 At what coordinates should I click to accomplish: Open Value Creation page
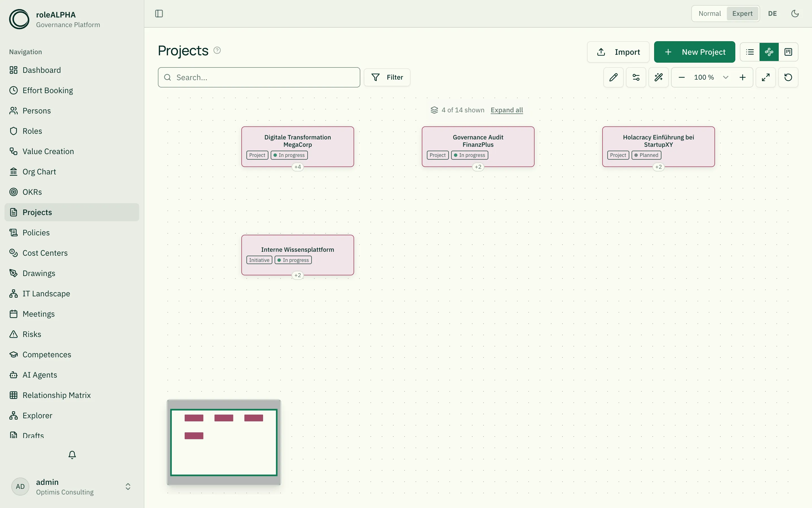coord(72,151)
